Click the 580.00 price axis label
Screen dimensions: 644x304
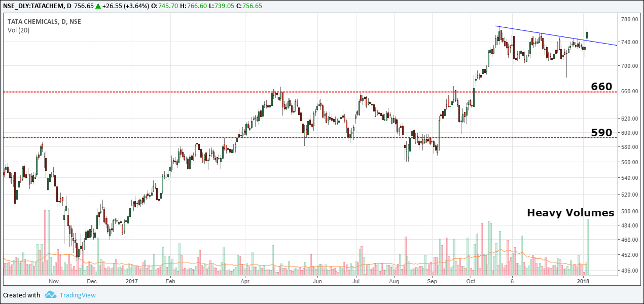(x=630, y=147)
